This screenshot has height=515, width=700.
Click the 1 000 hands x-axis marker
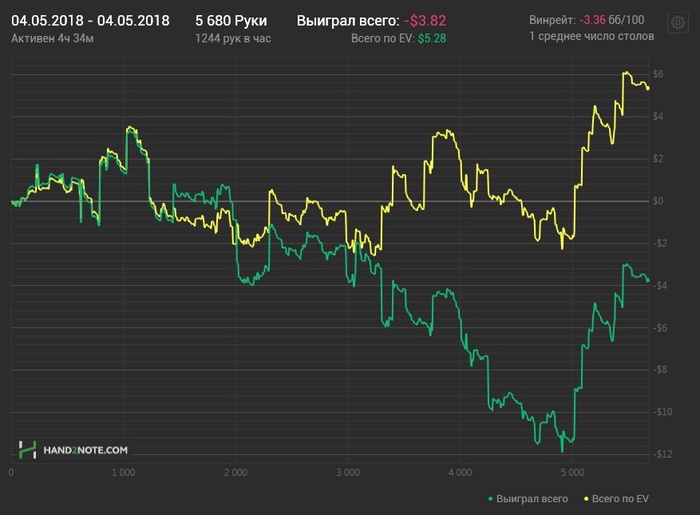[123, 470]
